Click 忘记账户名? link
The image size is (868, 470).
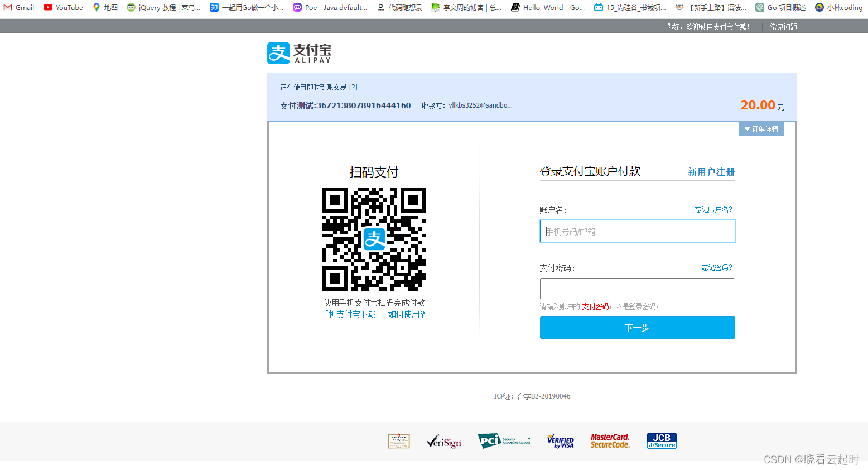click(713, 209)
